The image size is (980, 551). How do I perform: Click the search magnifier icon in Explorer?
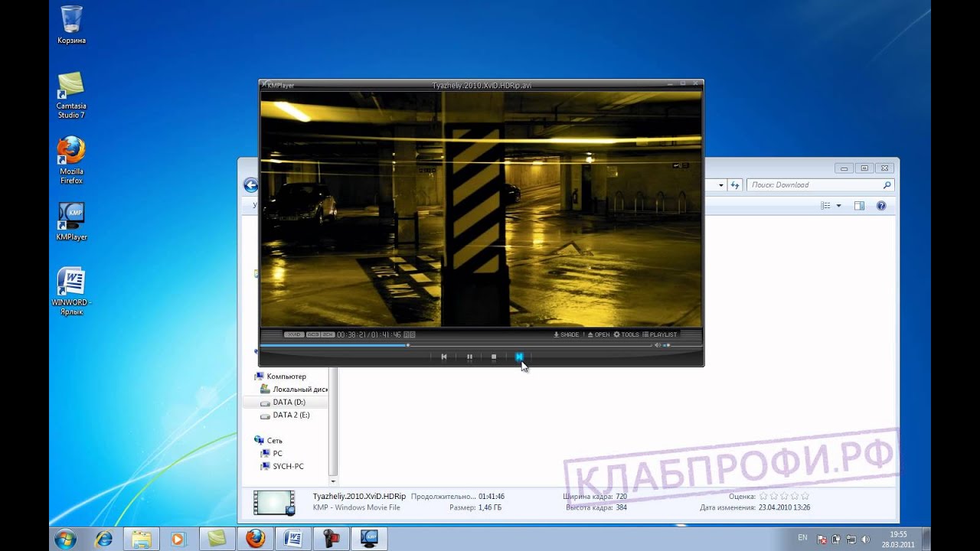click(x=887, y=185)
